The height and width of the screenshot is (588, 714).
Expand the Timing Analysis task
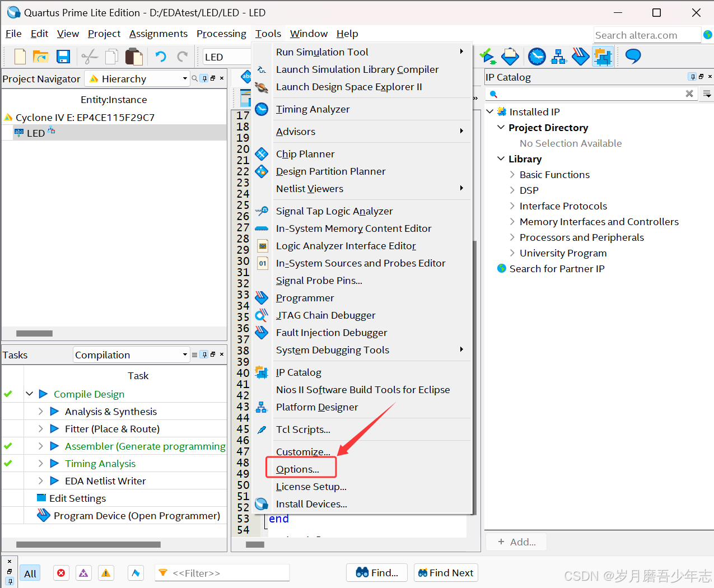40,463
